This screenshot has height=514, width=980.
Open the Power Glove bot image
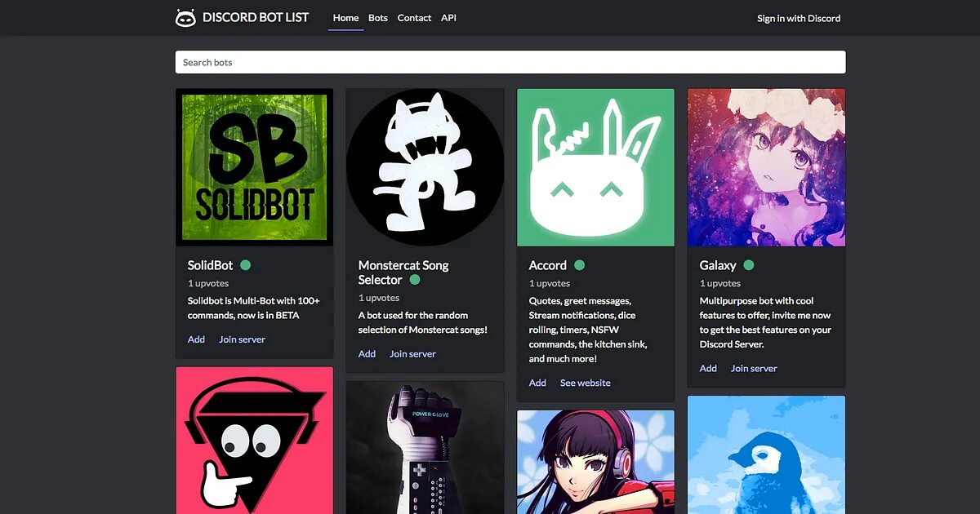click(x=425, y=448)
